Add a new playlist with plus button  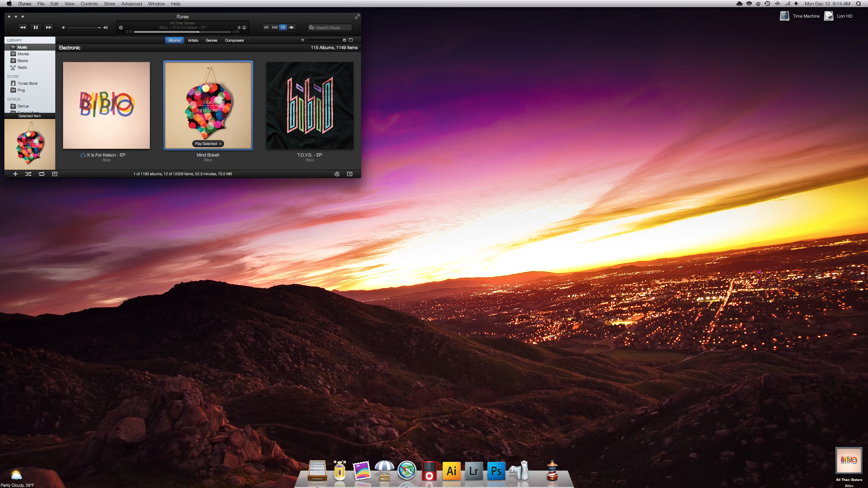coord(15,174)
